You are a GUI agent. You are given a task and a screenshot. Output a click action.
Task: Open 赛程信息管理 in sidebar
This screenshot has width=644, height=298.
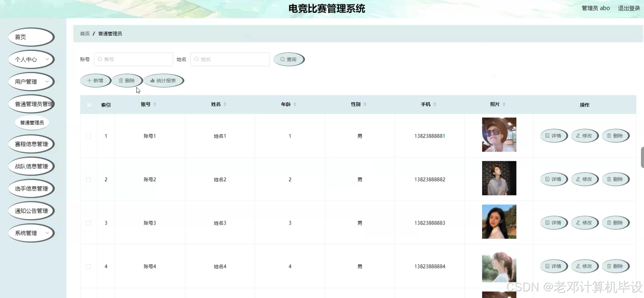click(x=31, y=144)
